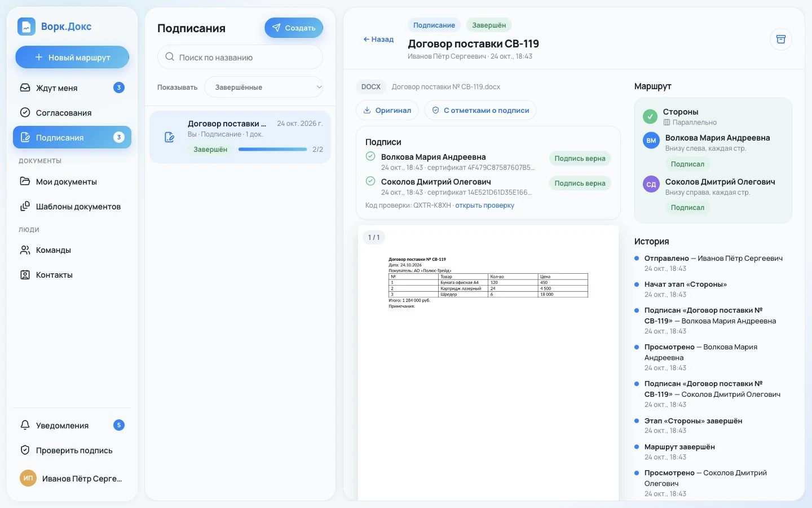The image size is (812, 508).
Task: Click the Иванов Пётр Серге... profile name
Action: [82, 479]
